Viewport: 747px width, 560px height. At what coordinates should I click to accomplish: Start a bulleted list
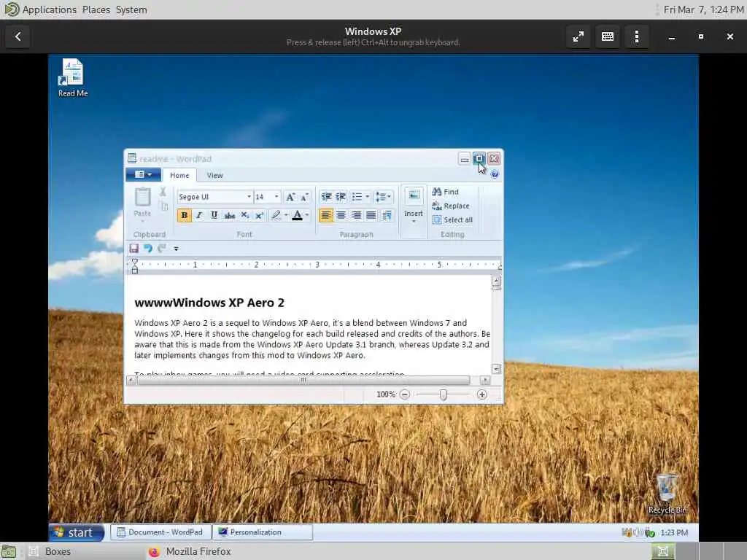(x=357, y=197)
